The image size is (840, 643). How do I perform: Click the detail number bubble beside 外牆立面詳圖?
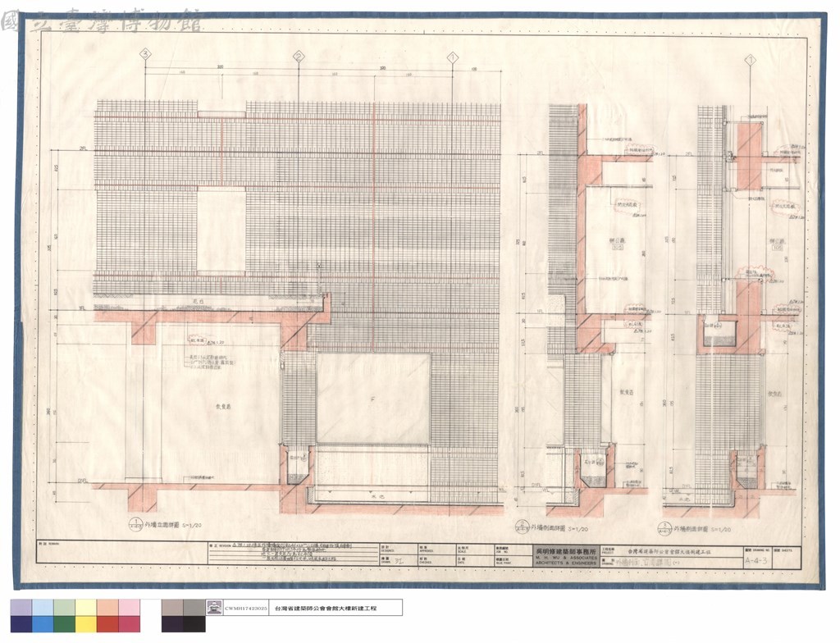click(135, 523)
